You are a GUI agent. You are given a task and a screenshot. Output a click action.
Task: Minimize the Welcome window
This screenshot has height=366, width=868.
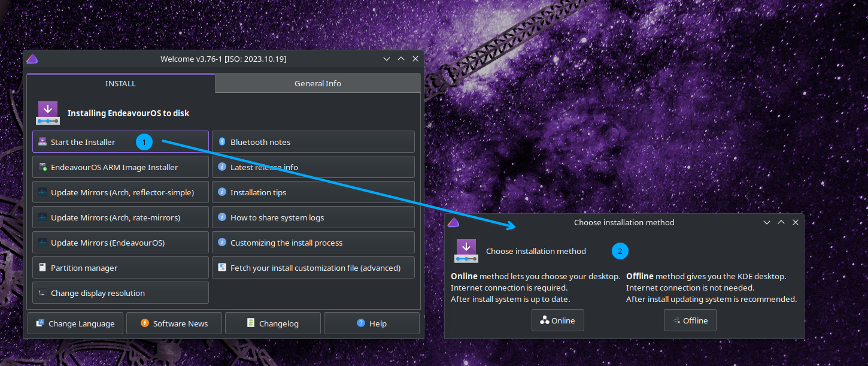point(387,59)
